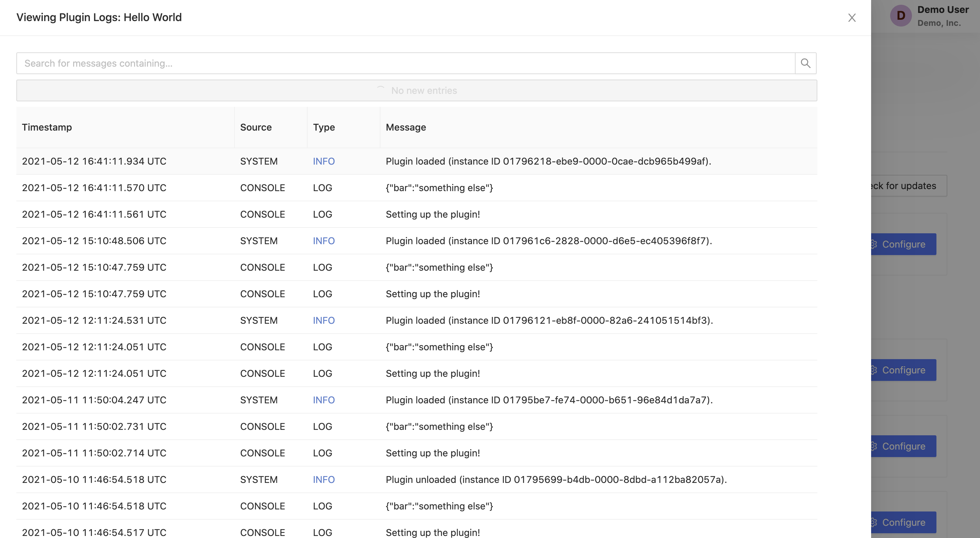Click the Configure button beside the 12:11:24.051 row
Screen dimensions: 980x538
(903, 370)
